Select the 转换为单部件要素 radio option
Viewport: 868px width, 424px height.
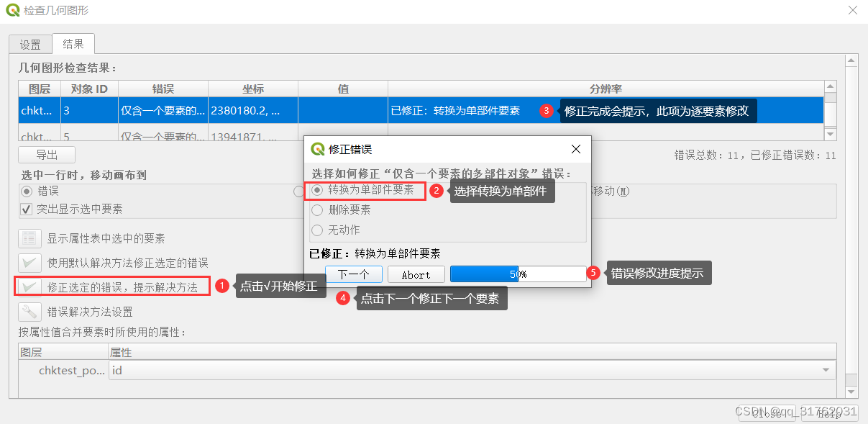(x=317, y=190)
